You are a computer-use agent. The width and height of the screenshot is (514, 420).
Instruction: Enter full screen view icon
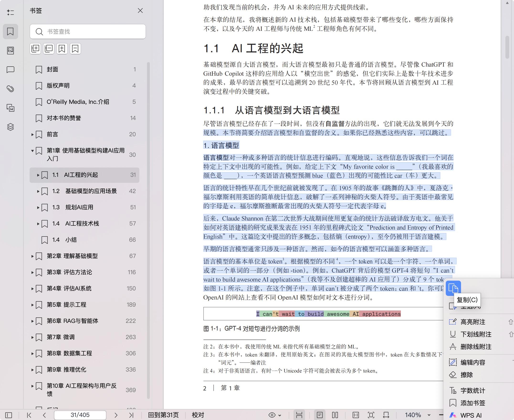click(371, 415)
